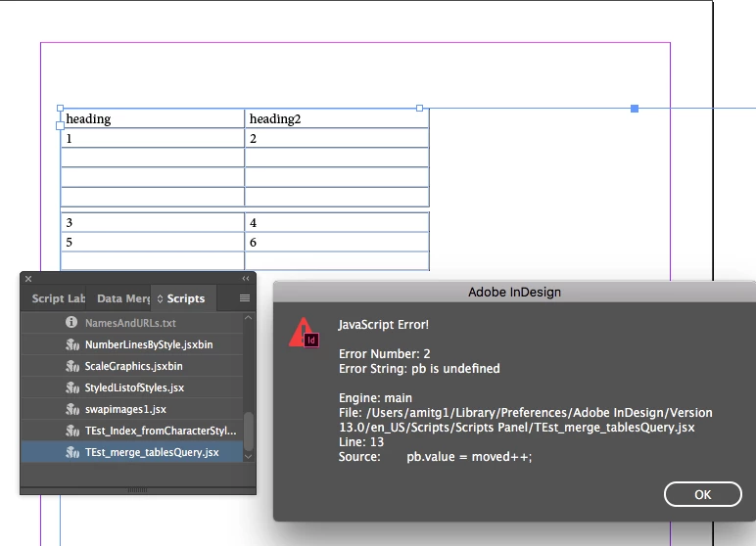The height and width of the screenshot is (546, 756).
Task: Click script icon next to NumberLinesByStyle.jsxbin
Action: click(72, 344)
